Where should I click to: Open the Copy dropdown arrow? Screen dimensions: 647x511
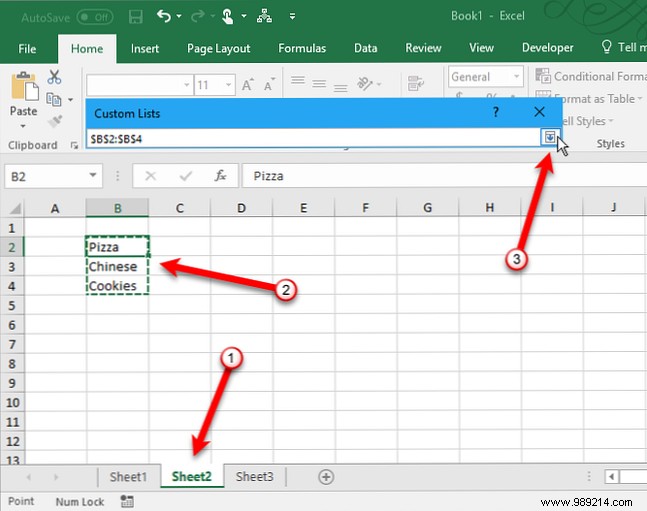71,100
